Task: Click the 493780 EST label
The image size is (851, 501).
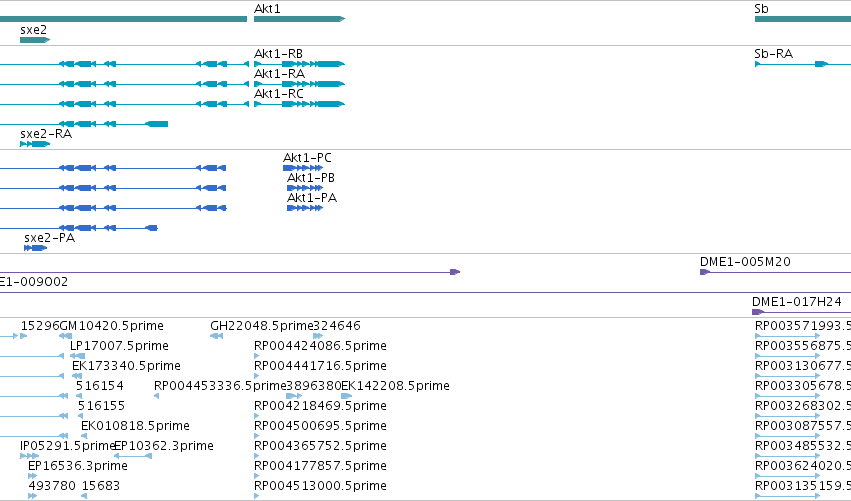Action: [52, 486]
